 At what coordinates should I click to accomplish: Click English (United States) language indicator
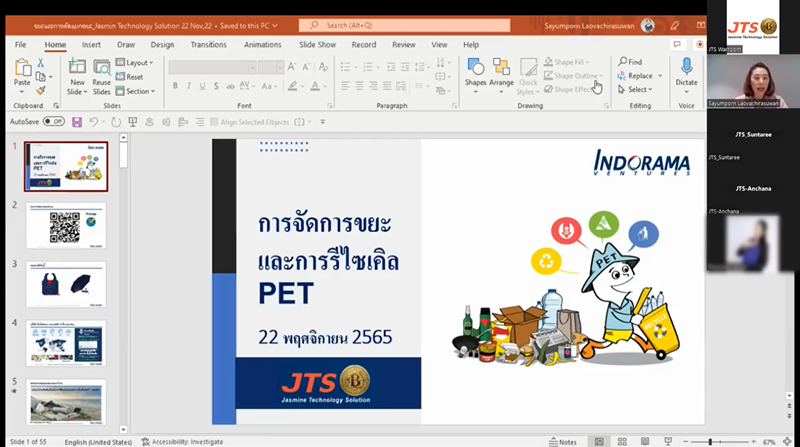click(98, 442)
